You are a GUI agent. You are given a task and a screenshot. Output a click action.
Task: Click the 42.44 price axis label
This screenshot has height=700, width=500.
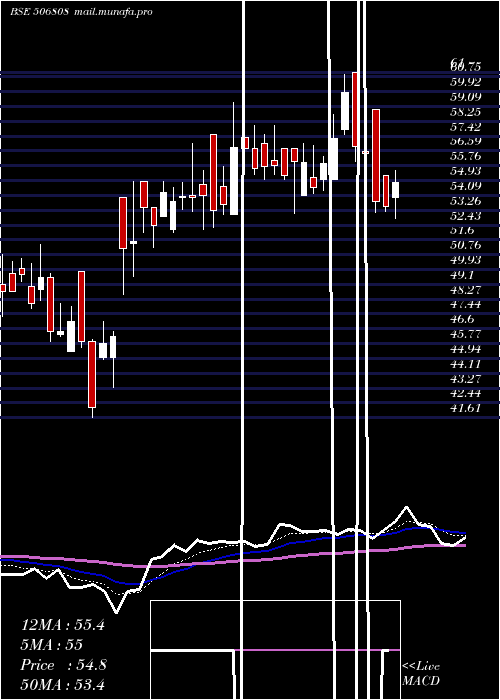click(x=466, y=393)
